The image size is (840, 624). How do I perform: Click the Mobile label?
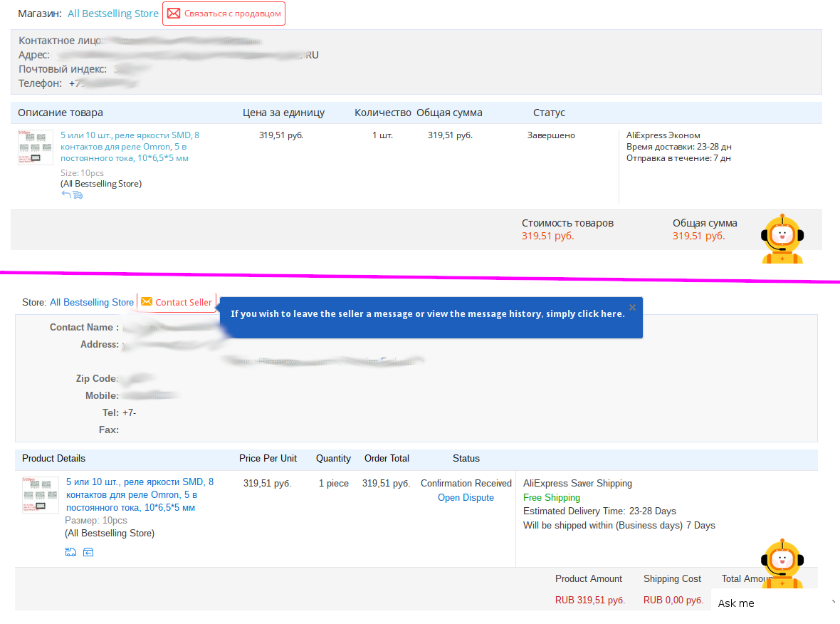coord(102,395)
